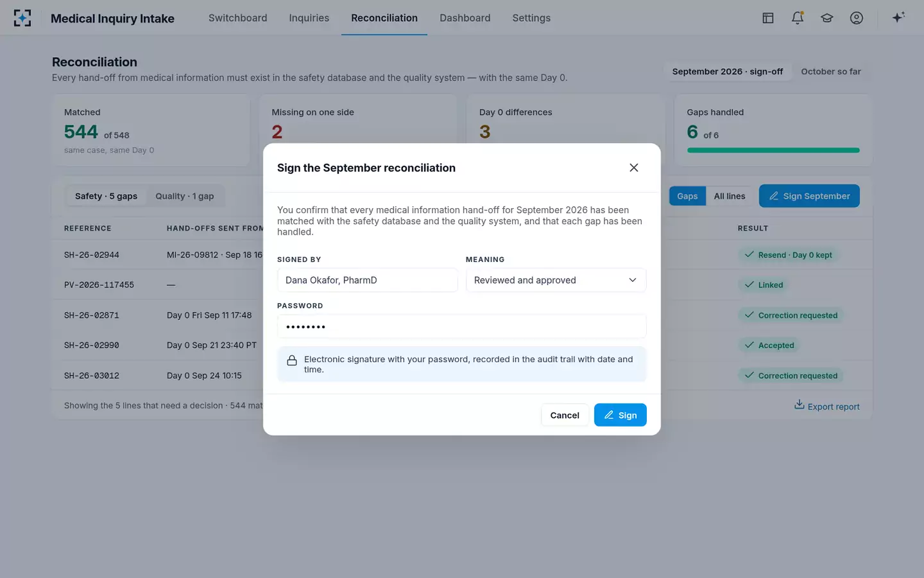
Task: Click the Gaps handled progress bar
Action: [773, 150]
